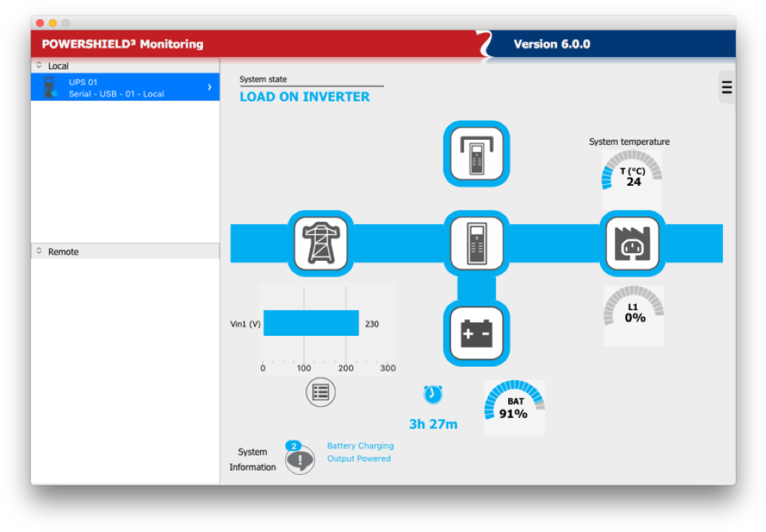This screenshot has height=532, width=766.
Task: Collapse the Local devices section
Action: (x=39, y=66)
